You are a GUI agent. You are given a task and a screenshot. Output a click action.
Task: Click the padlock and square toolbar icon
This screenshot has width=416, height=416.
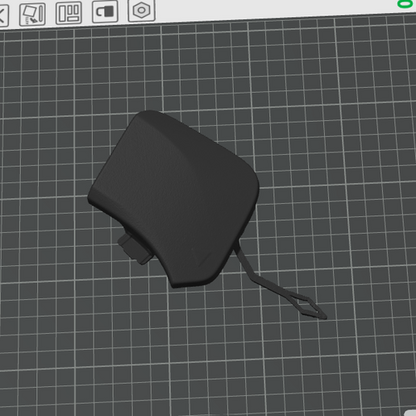[x=105, y=11]
